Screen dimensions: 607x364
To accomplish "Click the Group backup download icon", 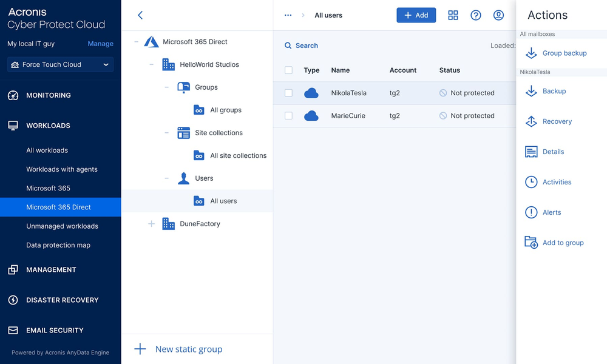I will 531,53.
